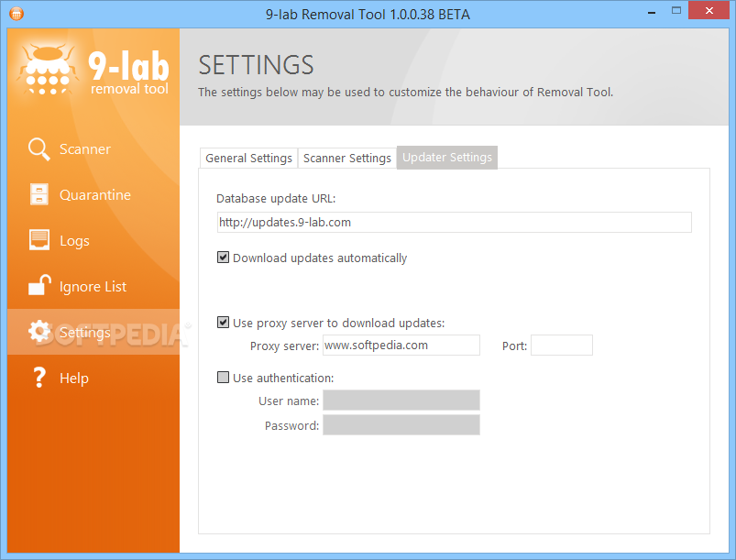Switch to Scanner Settings tab
The image size is (736, 560).
[x=346, y=159]
